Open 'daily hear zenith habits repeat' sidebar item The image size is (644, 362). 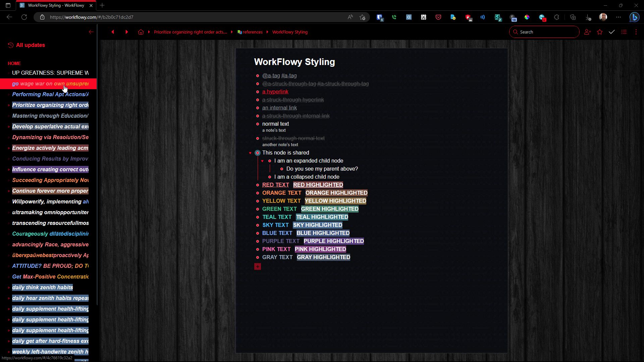point(50,298)
